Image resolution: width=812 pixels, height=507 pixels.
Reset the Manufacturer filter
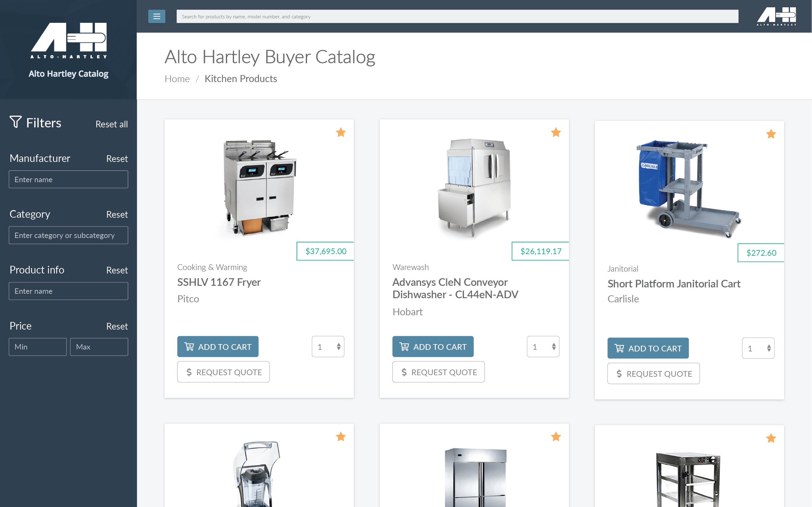coord(117,158)
